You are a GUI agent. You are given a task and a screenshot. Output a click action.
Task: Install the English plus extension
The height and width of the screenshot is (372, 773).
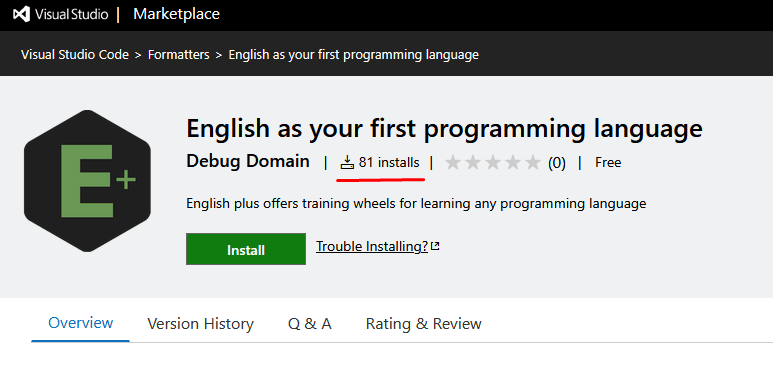coord(246,249)
